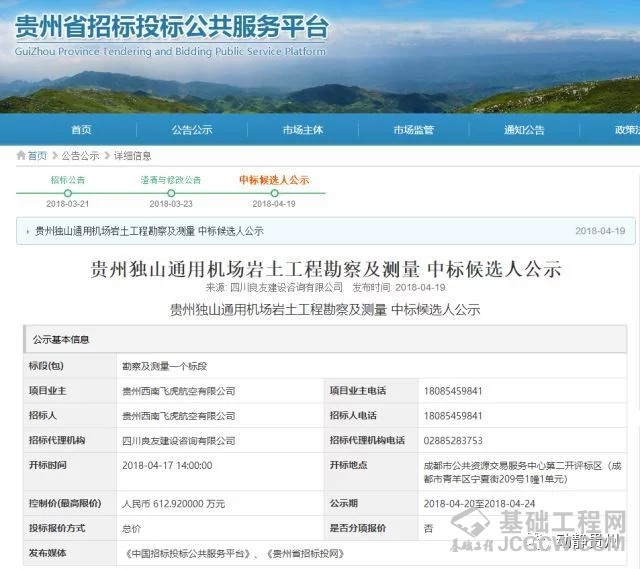
Task: Select the 招标公告 stage label
Action: (x=68, y=180)
